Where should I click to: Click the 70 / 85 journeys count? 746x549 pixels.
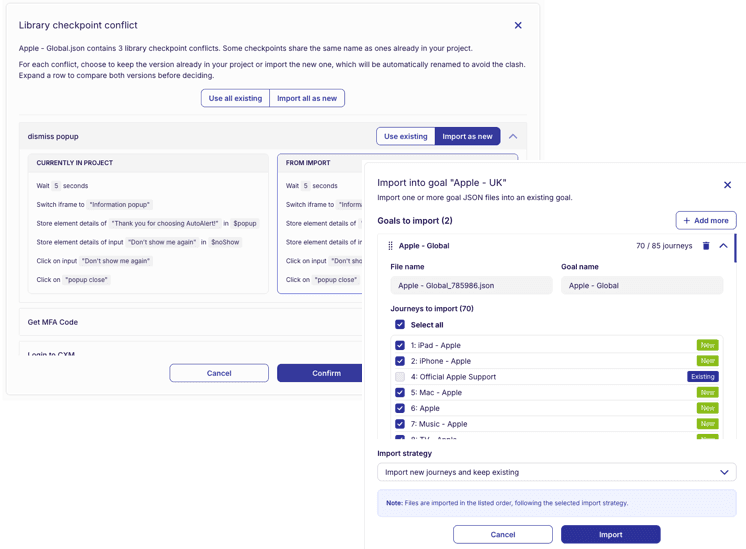664,246
